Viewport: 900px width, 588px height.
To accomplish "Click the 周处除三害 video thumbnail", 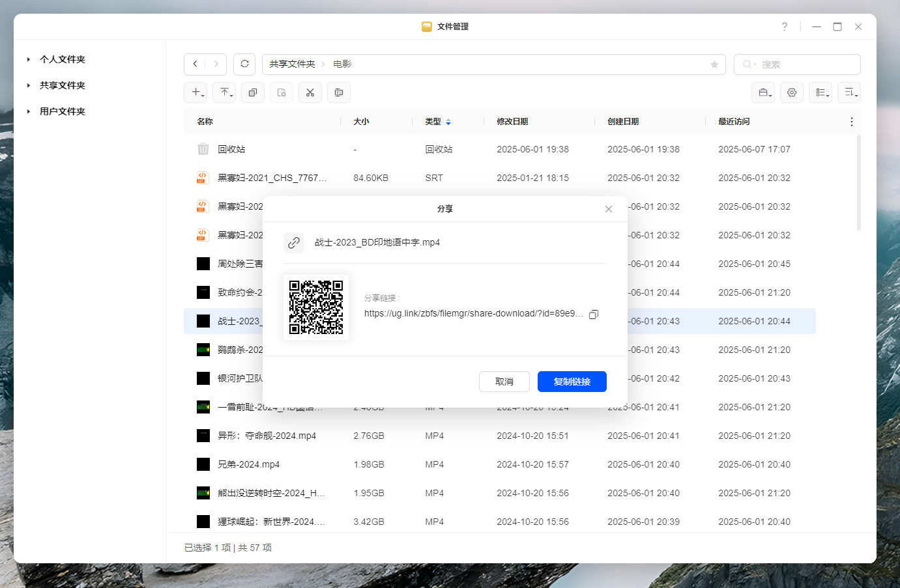I will coord(203,264).
